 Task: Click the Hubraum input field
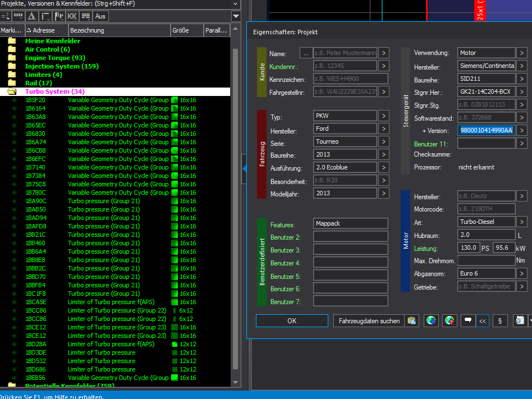pos(486,235)
